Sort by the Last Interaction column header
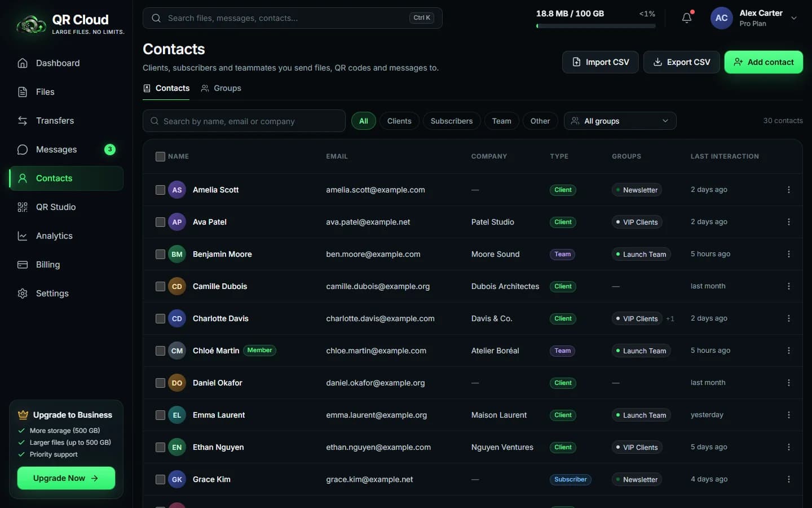Screen dimensions: 812x508 point(725,156)
